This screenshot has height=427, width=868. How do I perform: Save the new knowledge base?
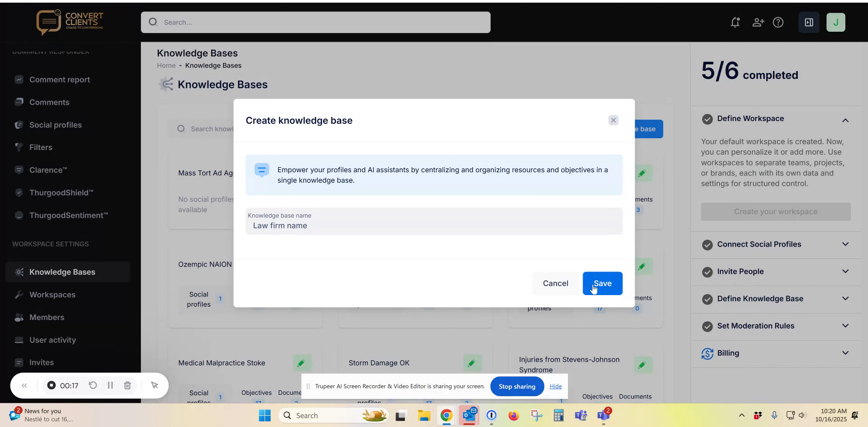coord(603,283)
